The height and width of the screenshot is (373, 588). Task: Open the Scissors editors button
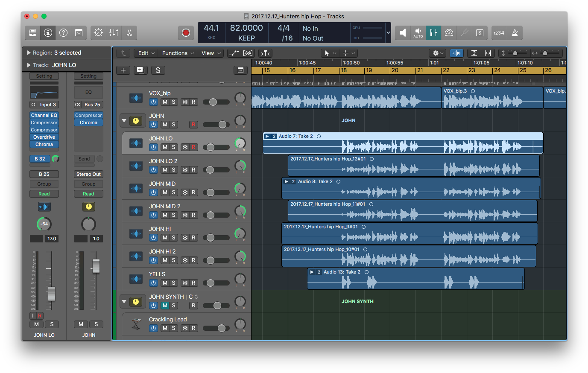tap(129, 33)
